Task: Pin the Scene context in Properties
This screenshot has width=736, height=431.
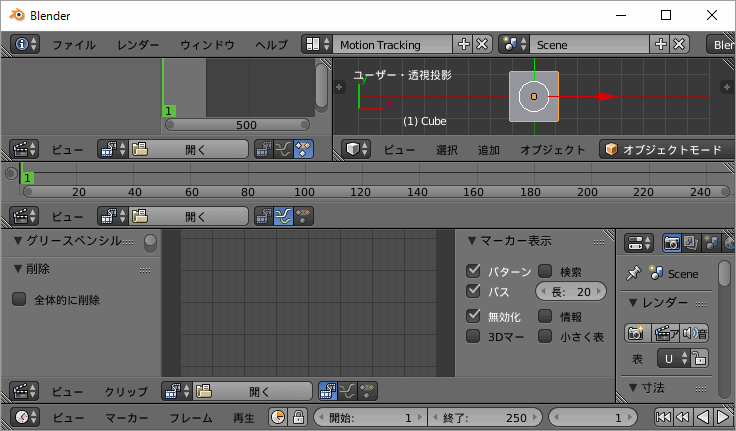Action: click(634, 273)
